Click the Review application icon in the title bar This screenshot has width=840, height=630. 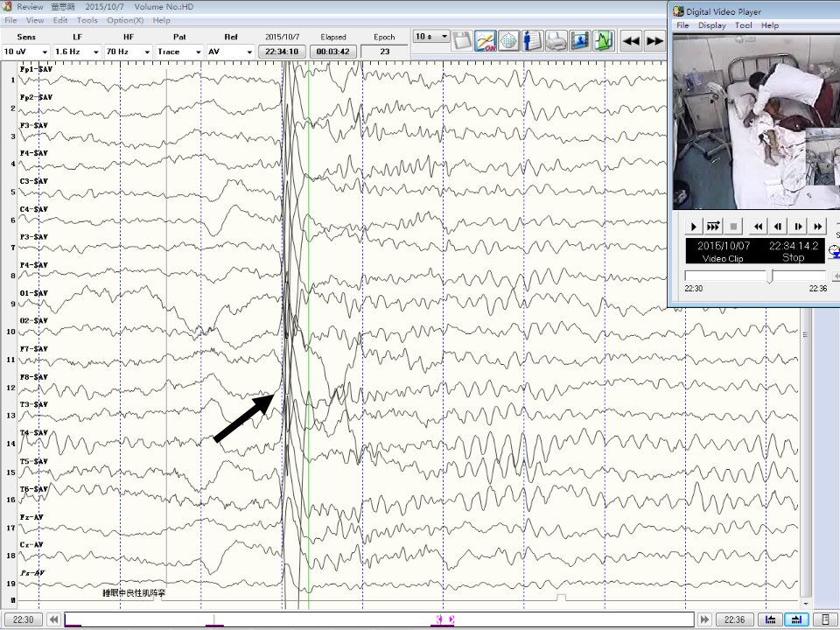pos(7,6)
